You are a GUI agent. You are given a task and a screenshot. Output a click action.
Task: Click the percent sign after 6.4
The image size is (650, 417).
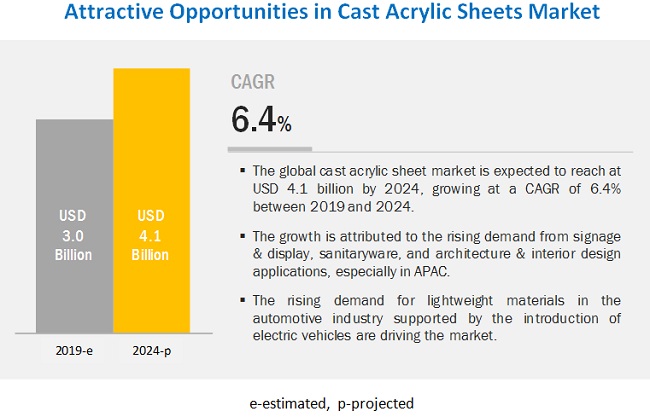coord(285,125)
